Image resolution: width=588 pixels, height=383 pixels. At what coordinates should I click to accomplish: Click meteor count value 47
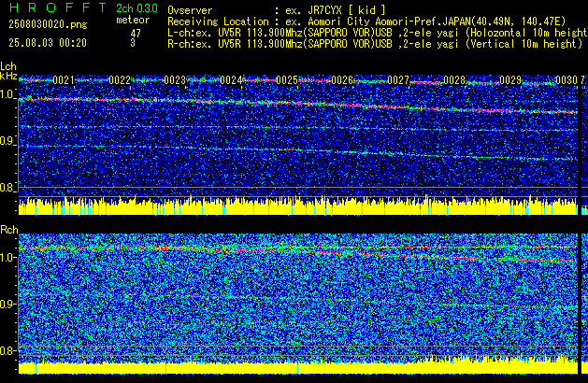(x=136, y=34)
